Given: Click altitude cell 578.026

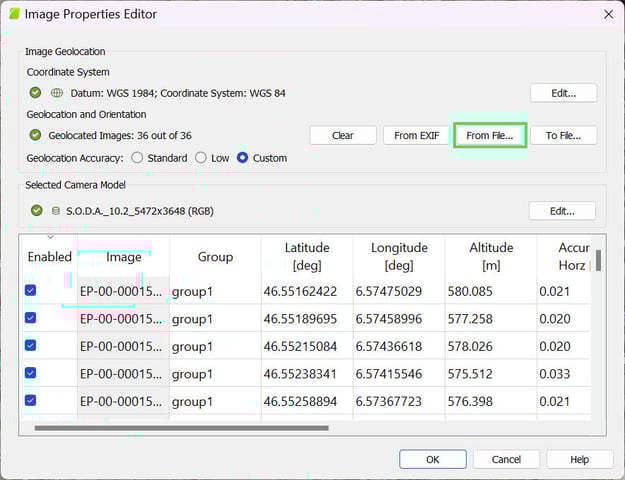Looking at the screenshot, I should tap(491, 346).
